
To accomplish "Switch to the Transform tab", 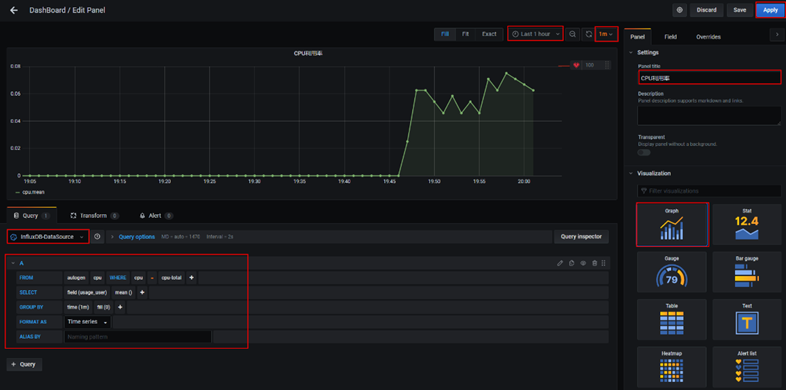I will 94,216.
